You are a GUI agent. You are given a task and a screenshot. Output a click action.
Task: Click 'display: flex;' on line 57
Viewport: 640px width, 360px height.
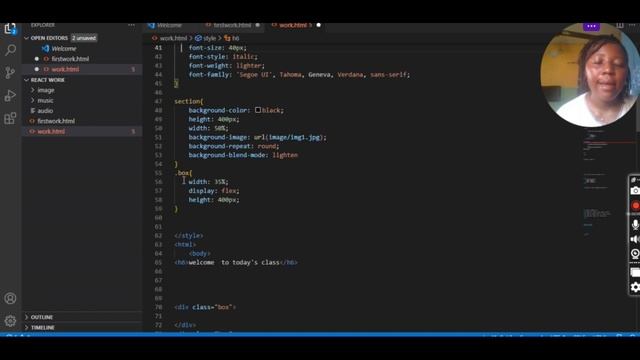pyautogui.click(x=214, y=191)
